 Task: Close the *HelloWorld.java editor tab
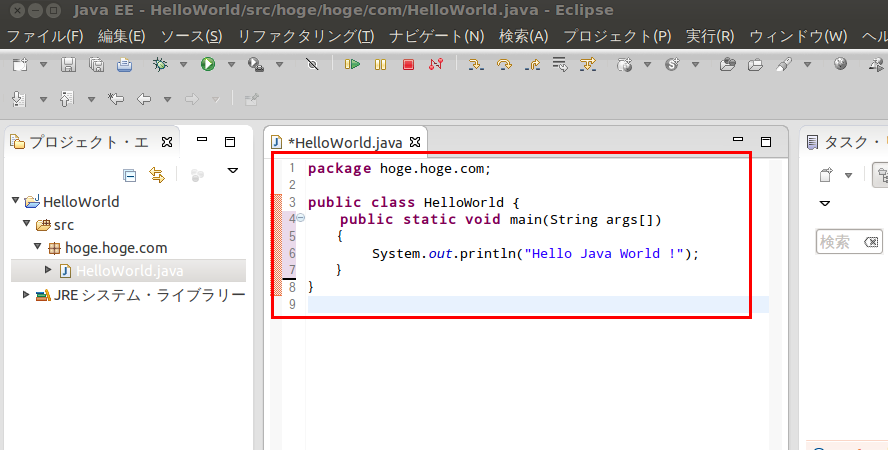pos(415,142)
